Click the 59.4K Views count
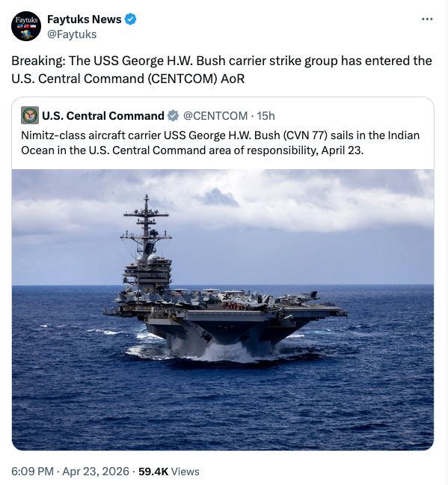This screenshot has width=448, height=485. pos(169,472)
